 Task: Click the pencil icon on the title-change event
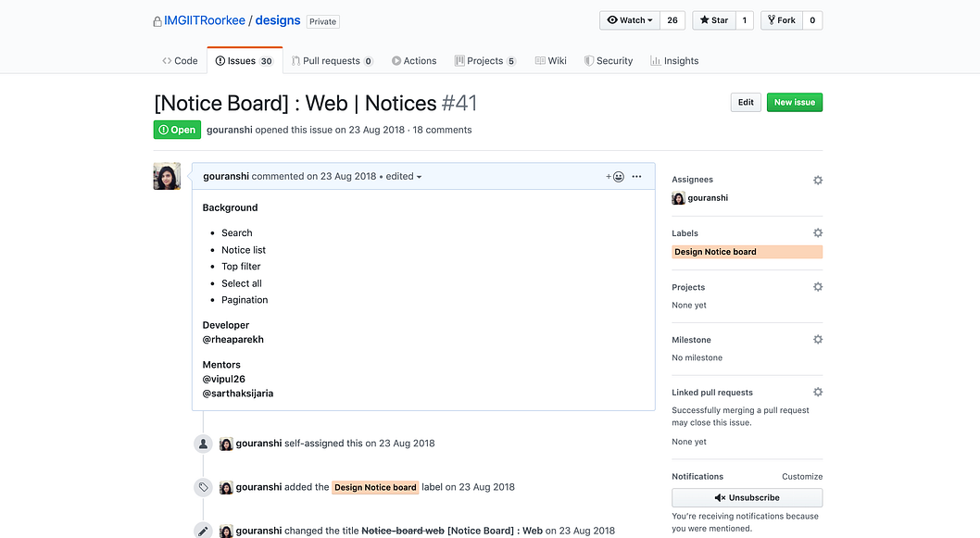tap(203, 530)
